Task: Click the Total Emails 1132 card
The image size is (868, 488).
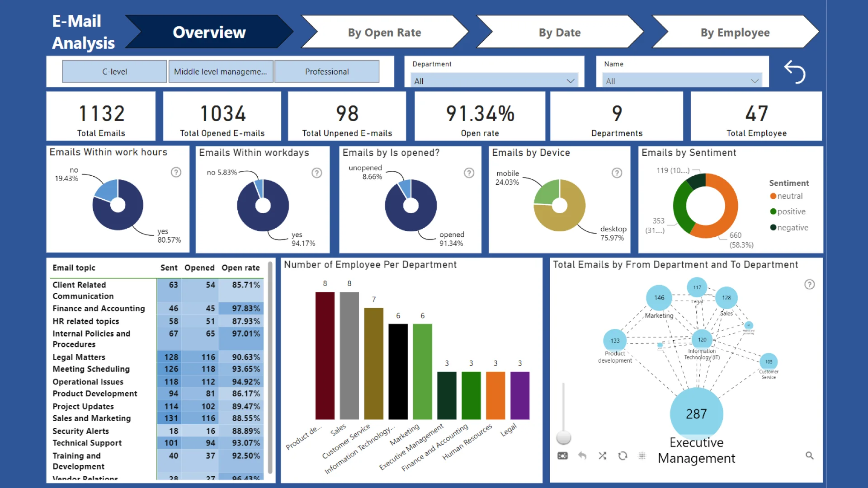Action: [x=101, y=116]
